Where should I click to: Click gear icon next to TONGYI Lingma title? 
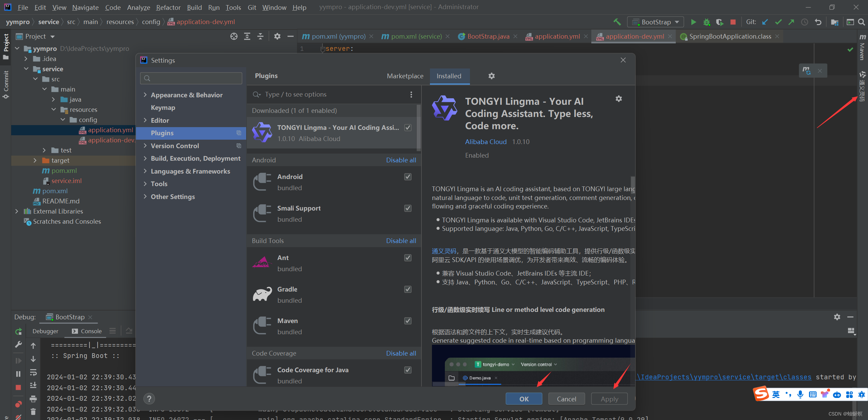click(619, 99)
